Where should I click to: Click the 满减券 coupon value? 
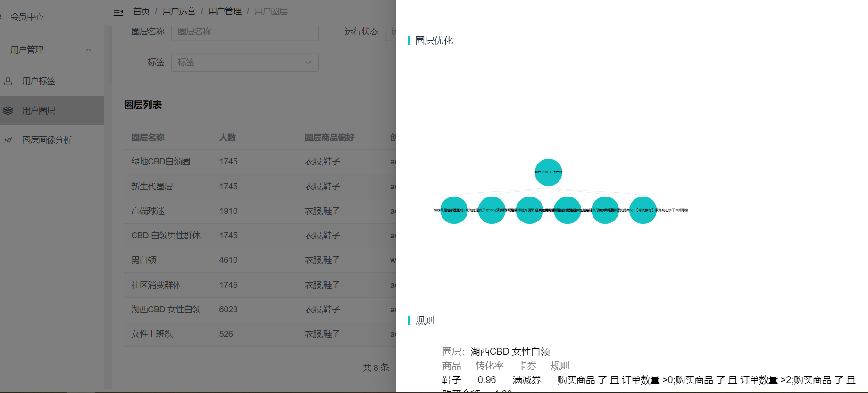526,380
